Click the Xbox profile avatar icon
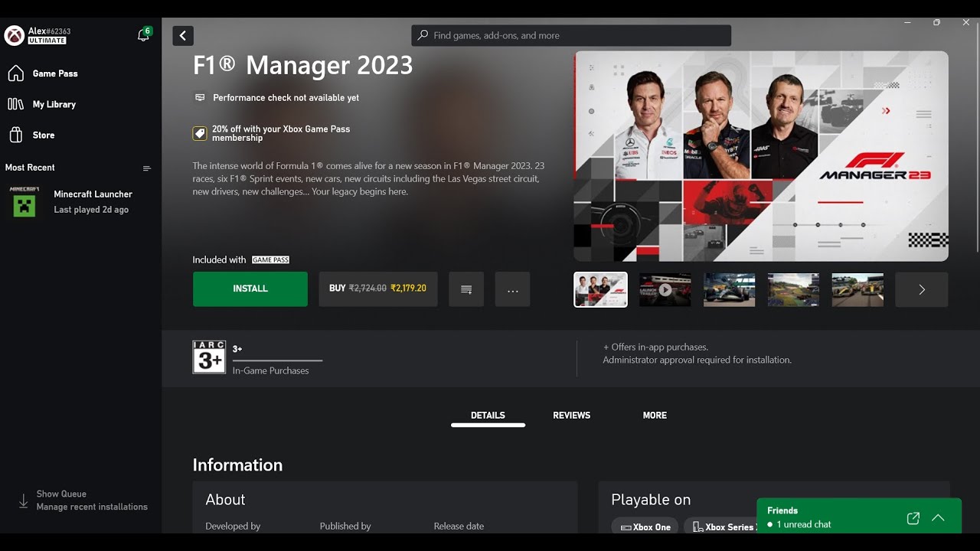The height and width of the screenshot is (551, 980). coord(15,35)
